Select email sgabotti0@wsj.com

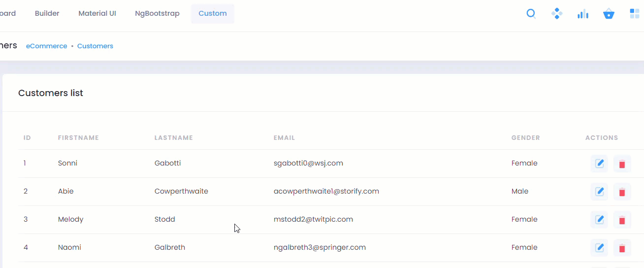click(308, 163)
